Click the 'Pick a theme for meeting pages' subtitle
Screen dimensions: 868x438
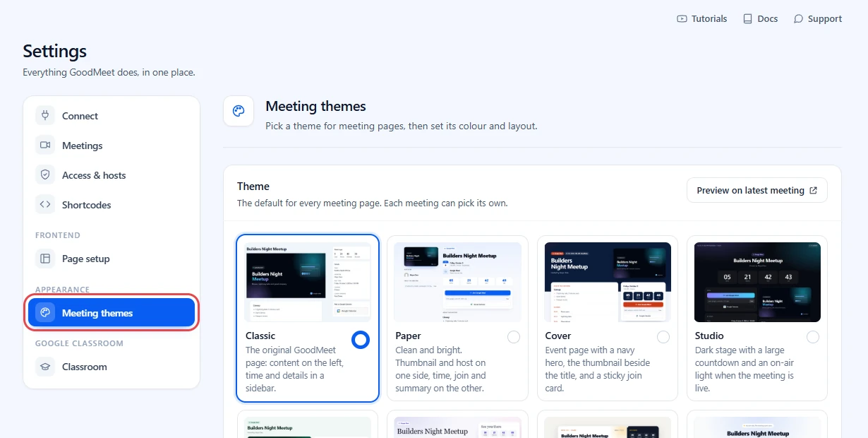(402, 126)
